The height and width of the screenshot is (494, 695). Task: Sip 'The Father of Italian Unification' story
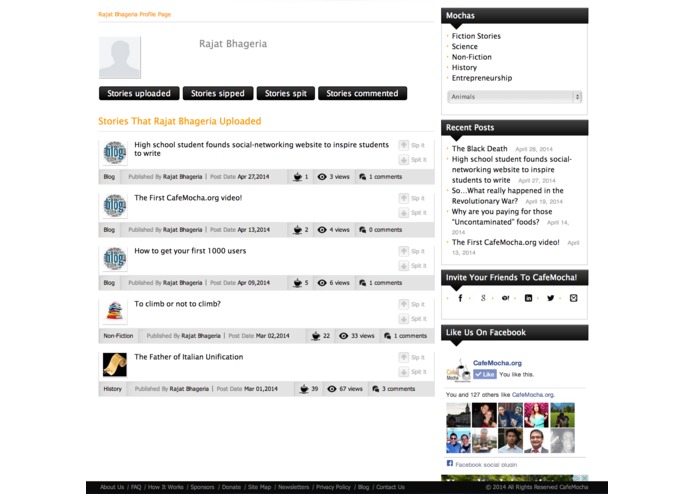[x=412, y=357]
